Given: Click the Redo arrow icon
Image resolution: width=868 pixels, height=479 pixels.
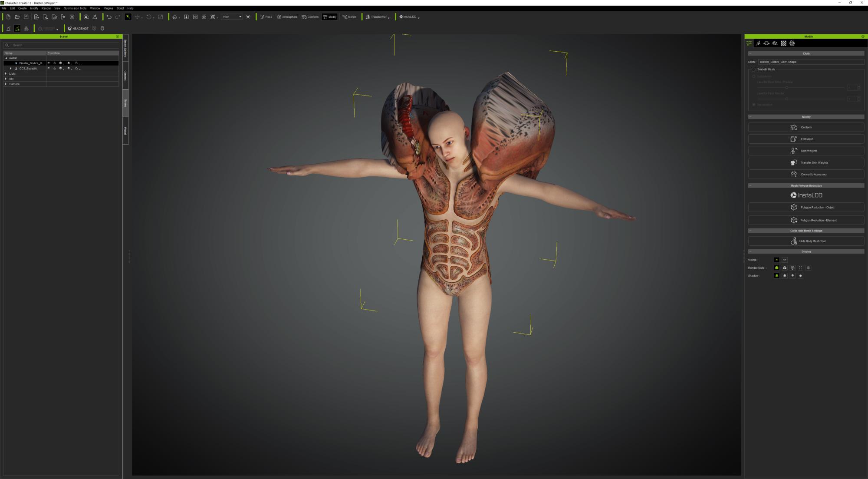Looking at the screenshot, I should pos(118,17).
